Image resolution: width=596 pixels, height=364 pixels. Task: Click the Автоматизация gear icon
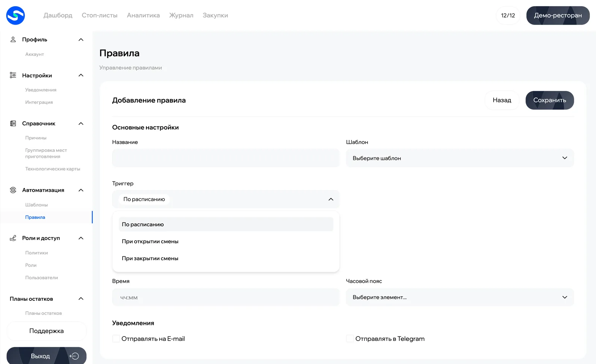pyautogui.click(x=13, y=190)
